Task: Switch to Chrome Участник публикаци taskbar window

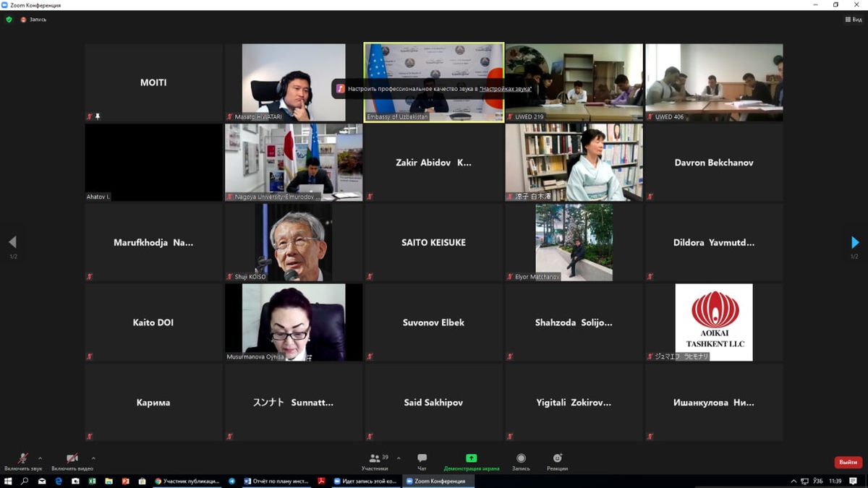Action: (x=187, y=481)
